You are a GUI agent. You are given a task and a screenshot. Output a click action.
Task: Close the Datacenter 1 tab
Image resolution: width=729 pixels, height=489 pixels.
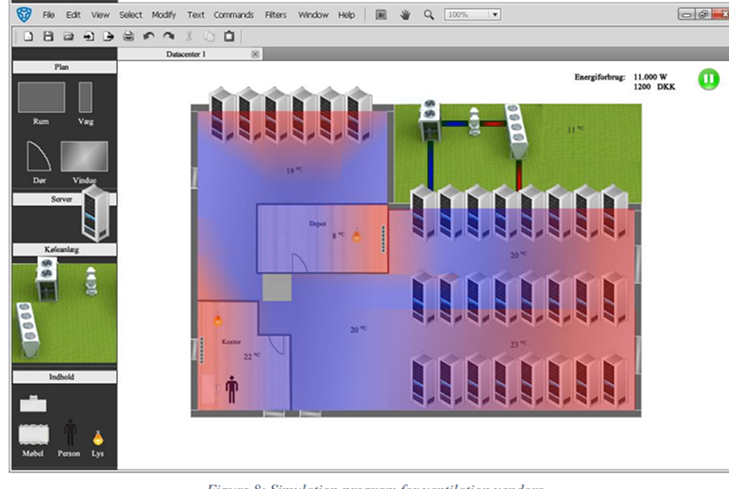click(x=255, y=54)
